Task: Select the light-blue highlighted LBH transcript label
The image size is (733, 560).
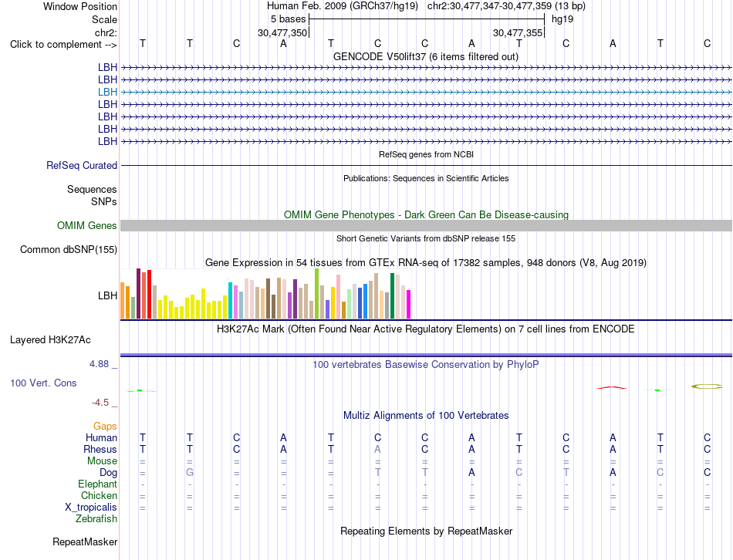Action: pos(107,92)
